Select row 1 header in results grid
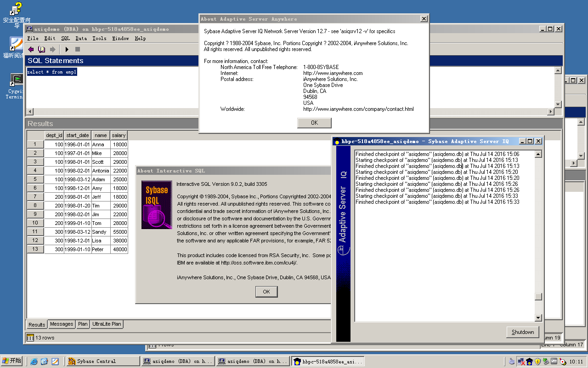 35,144
